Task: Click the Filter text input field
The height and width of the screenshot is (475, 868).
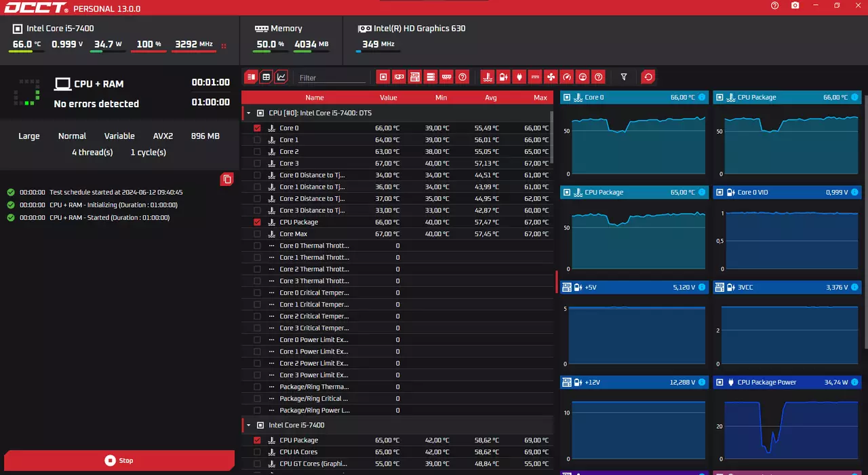Action: click(x=332, y=78)
